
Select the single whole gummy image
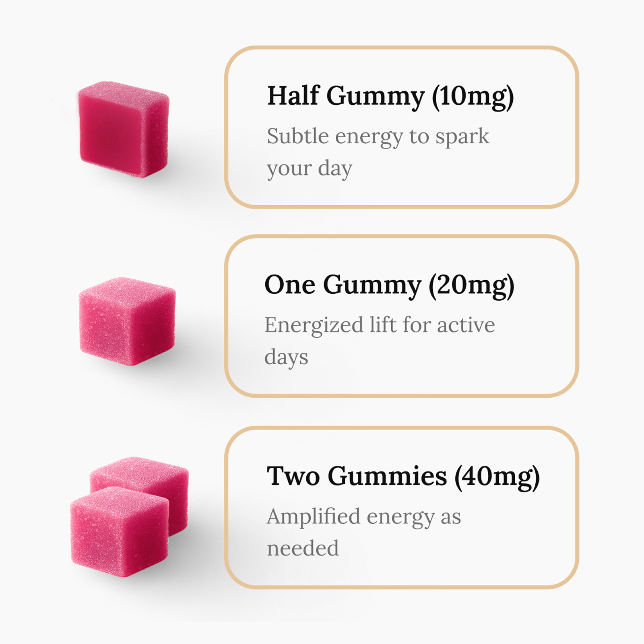[127, 321]
